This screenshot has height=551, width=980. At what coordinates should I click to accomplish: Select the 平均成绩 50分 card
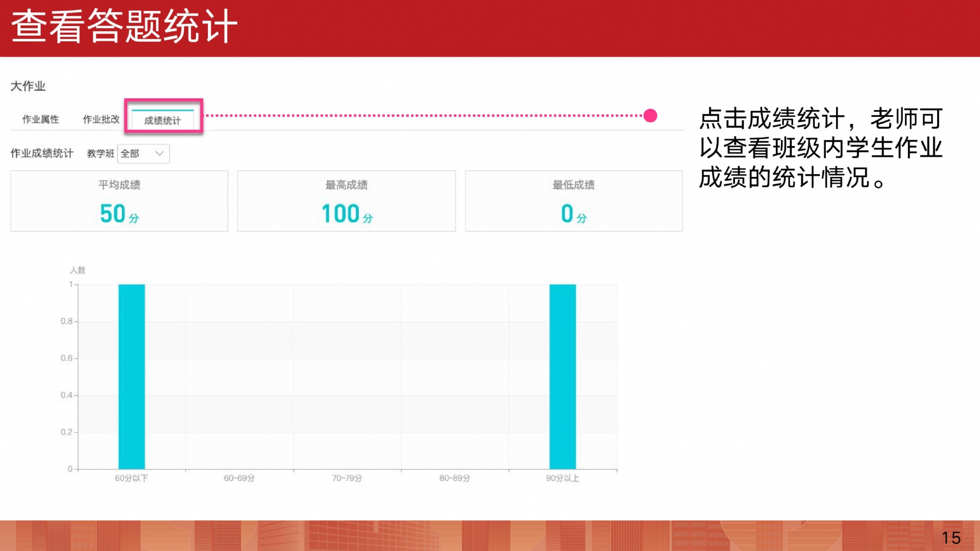coord(119,201)
